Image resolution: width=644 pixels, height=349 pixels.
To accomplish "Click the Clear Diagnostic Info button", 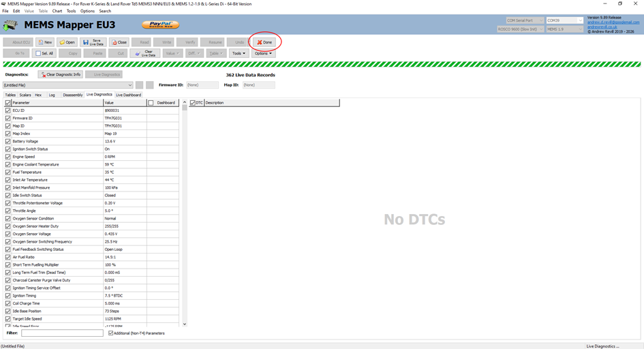I will point(61,74).
